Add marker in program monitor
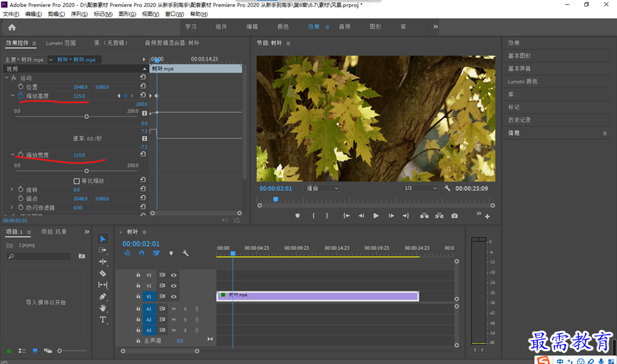This screenshot has height=364, width=617. click(x=297, y=216)
